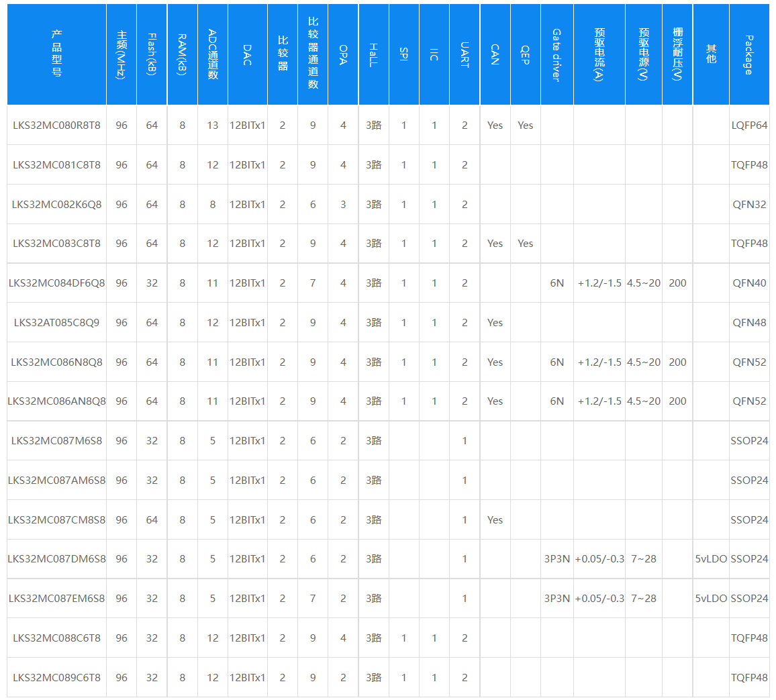Click the CAN column header
The height and width of the screenshot is (700, 776).
tap(495, 54)
